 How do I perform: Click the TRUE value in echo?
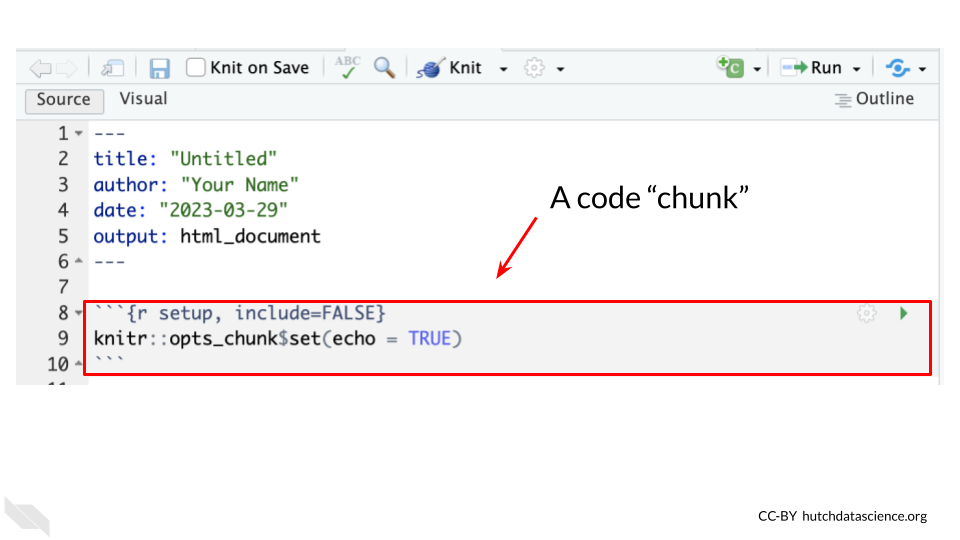429,339
